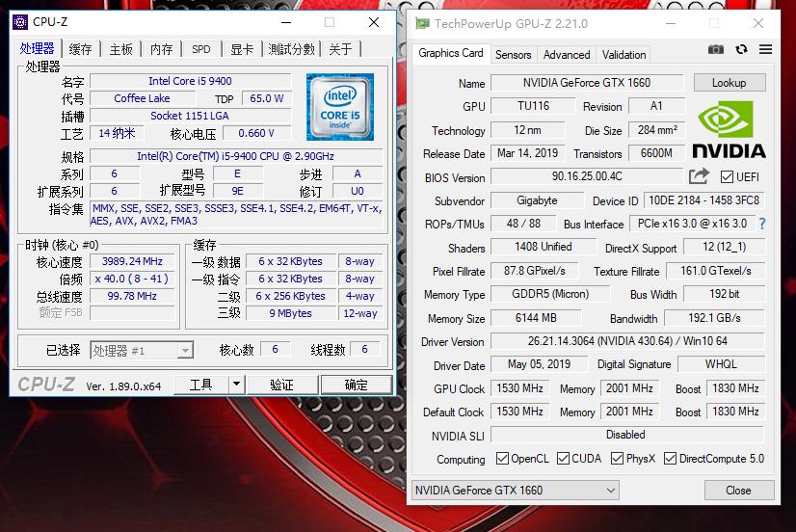
Task: Click the Memory Type value GDDR5 (Micron)
Action: click(550, 294)
